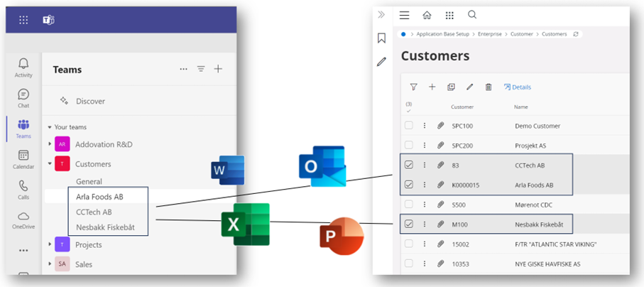Check the Demo Customer row checkbox

[x=409, y=126]
